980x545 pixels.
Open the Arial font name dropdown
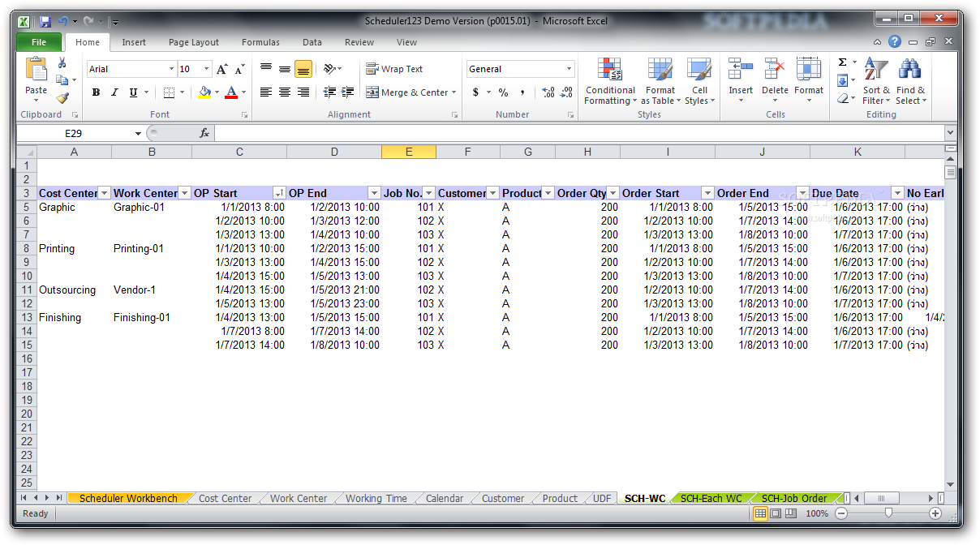click(171, 70)
